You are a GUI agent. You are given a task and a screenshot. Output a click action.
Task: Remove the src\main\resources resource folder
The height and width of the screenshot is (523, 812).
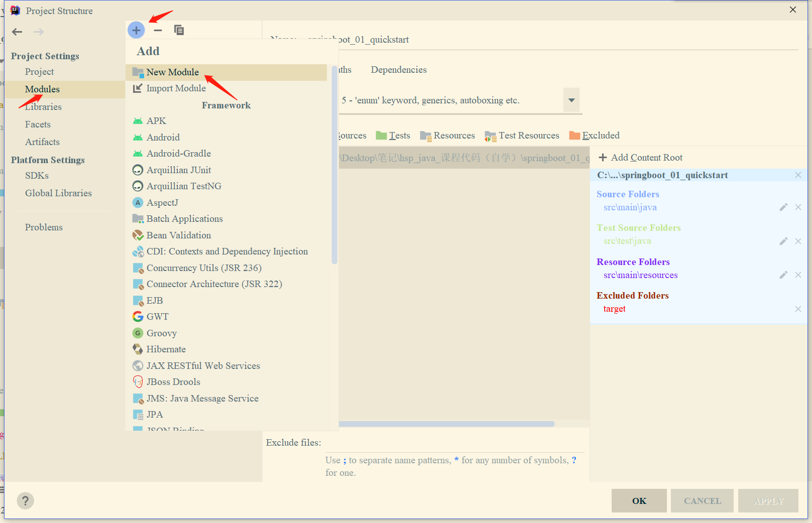pos(798,275)
